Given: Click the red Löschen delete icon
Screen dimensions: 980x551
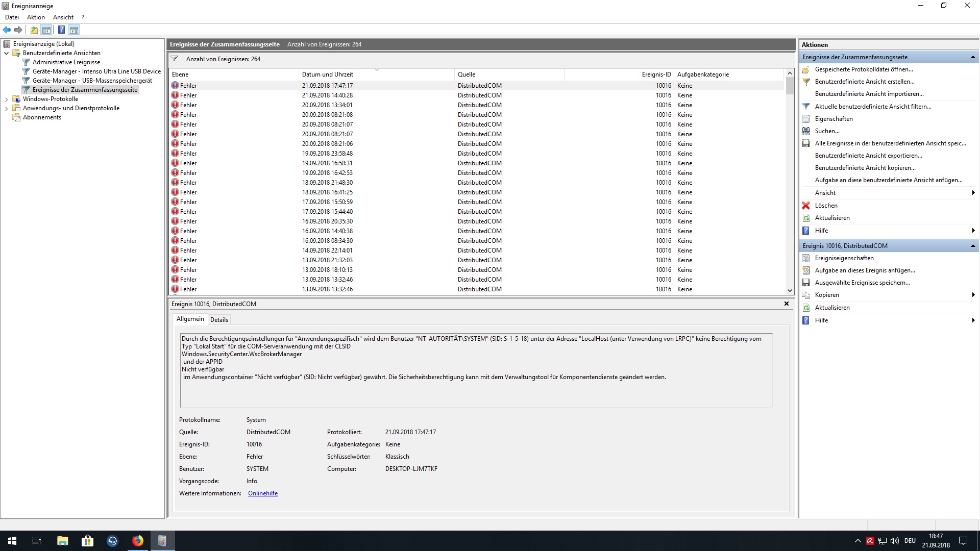Looking at the screenshot, I should pos(806,206).
